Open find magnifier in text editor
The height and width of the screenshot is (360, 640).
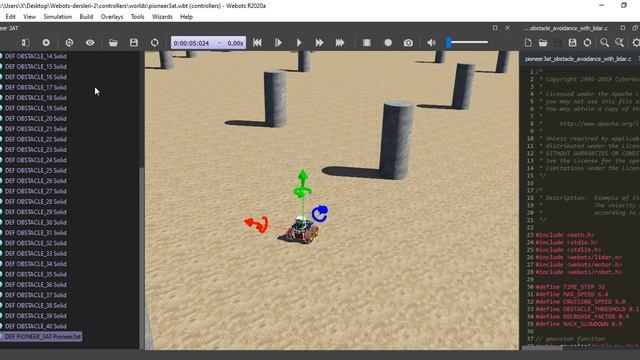click(604, 42)
